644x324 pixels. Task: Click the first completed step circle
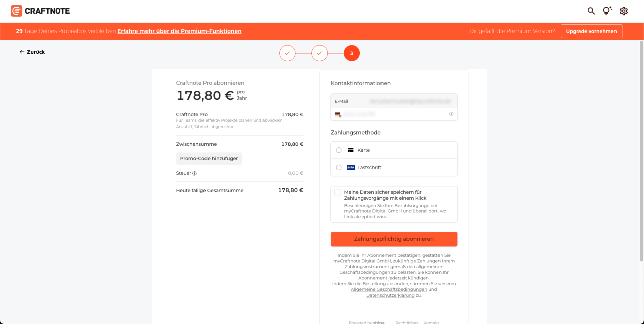point(287,53)
